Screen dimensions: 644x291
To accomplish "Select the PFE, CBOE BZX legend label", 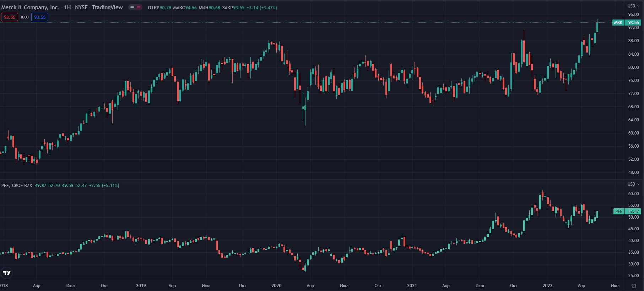I will click(17, 185).
